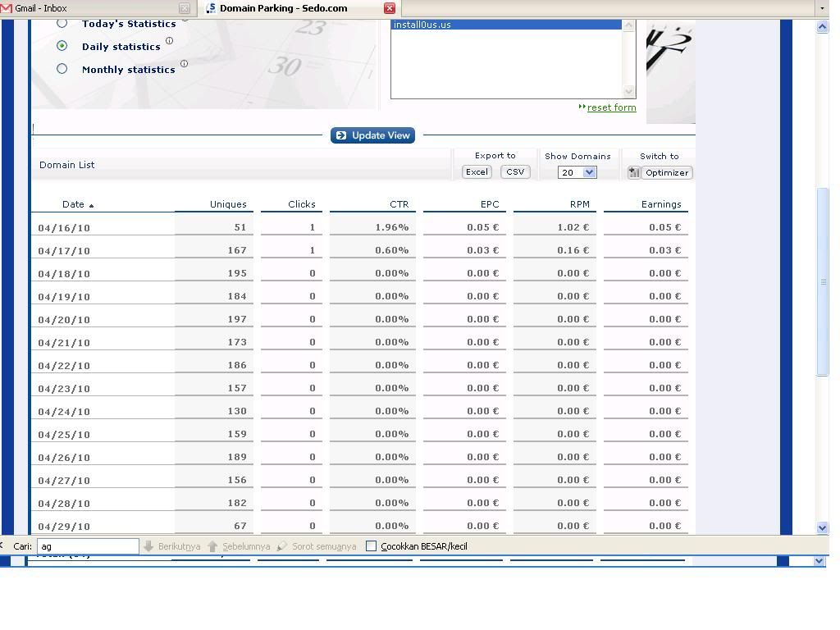Click the Sorot semuanya highlighter icon
This screenshot has width=840, height=630.
point(282,546)
